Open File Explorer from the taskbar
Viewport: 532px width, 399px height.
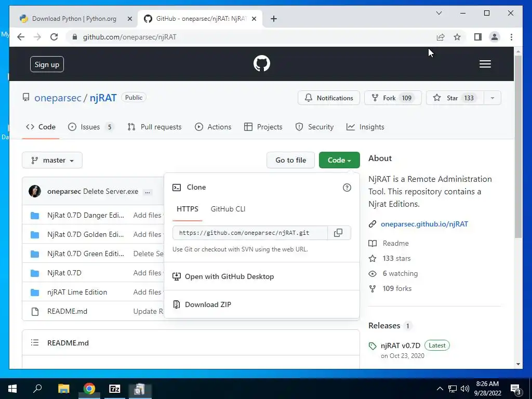coord(63,389)
